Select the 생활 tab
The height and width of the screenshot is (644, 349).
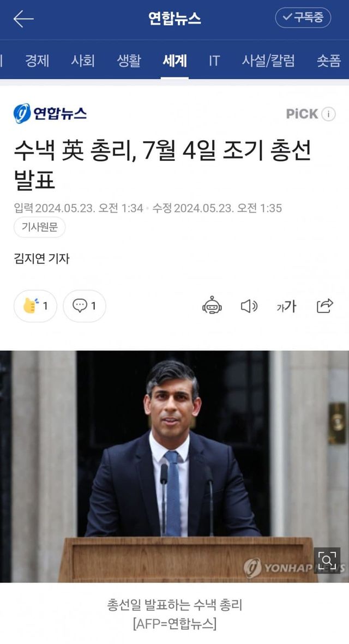[x=129, y=61]
